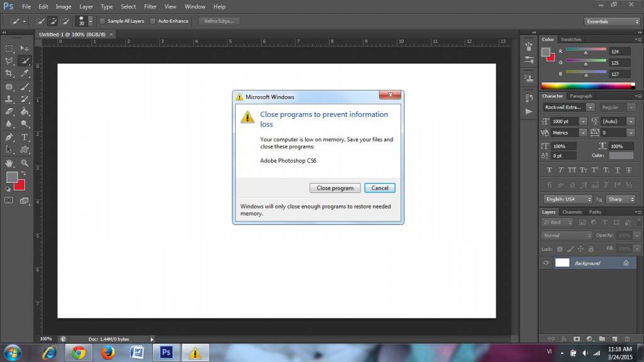
Task: Select the History Brush tool
Action: click(x=25, y=99)
